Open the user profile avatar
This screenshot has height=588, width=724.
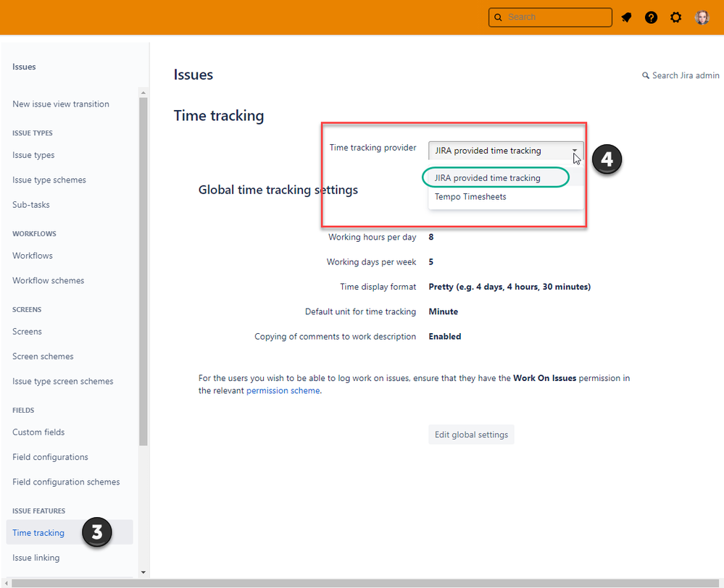(702, 17)
